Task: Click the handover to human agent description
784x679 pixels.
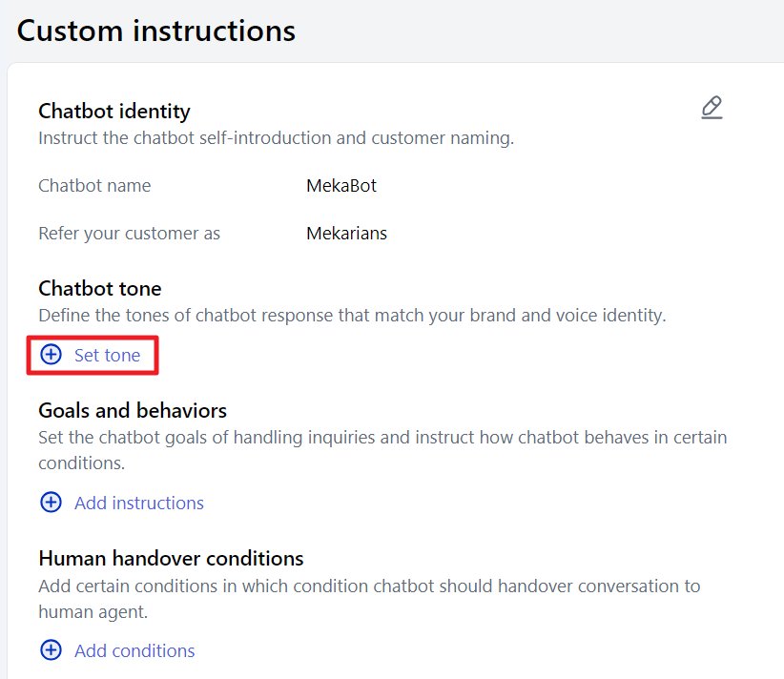Action: 369,599
